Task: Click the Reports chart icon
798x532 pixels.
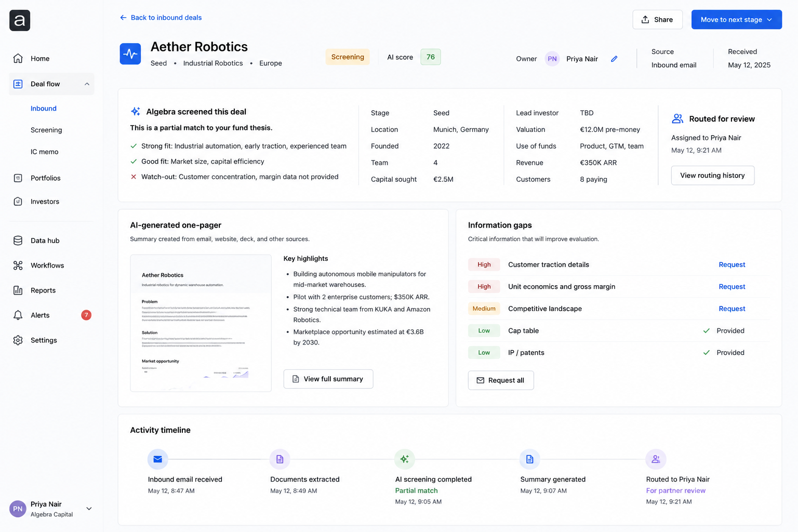Action: [18, 290]
